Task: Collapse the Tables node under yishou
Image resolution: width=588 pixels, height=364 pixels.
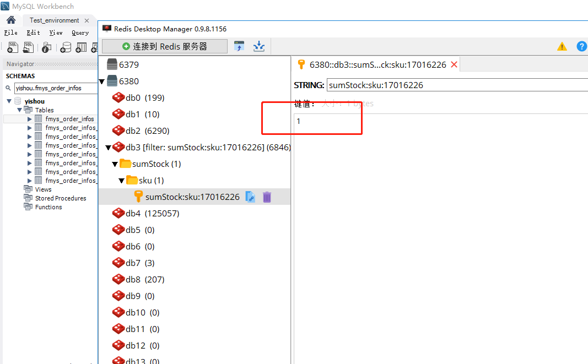Action: click(x=19, y=110)
